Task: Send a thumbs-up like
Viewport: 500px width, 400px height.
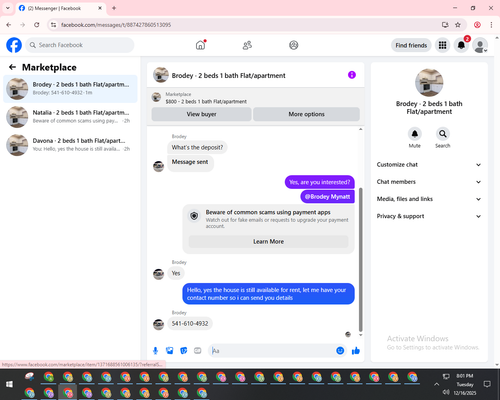Action: click(x=356, y=351)
